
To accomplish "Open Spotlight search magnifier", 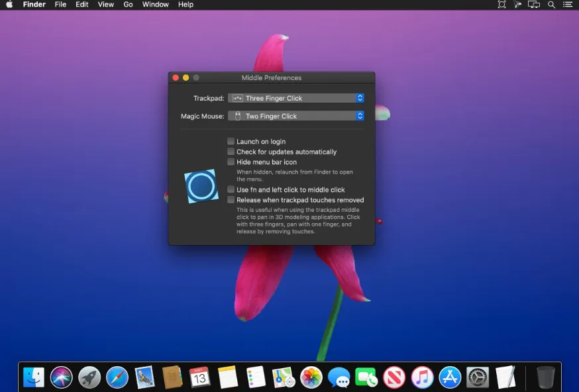I will click(551, 5).
